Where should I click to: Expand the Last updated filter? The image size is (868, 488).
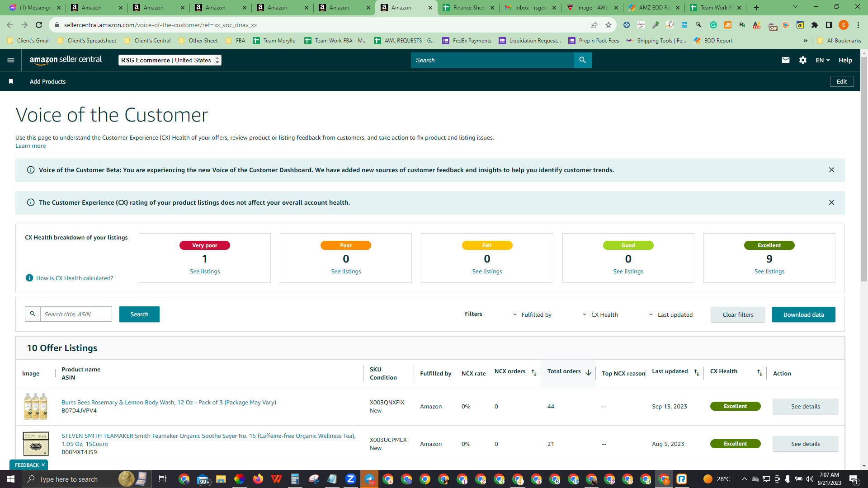[x=670, y=314]
